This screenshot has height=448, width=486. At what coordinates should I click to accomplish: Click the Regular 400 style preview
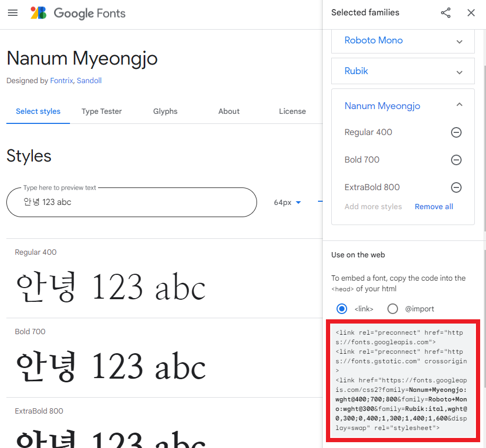[x=111, y=286]
